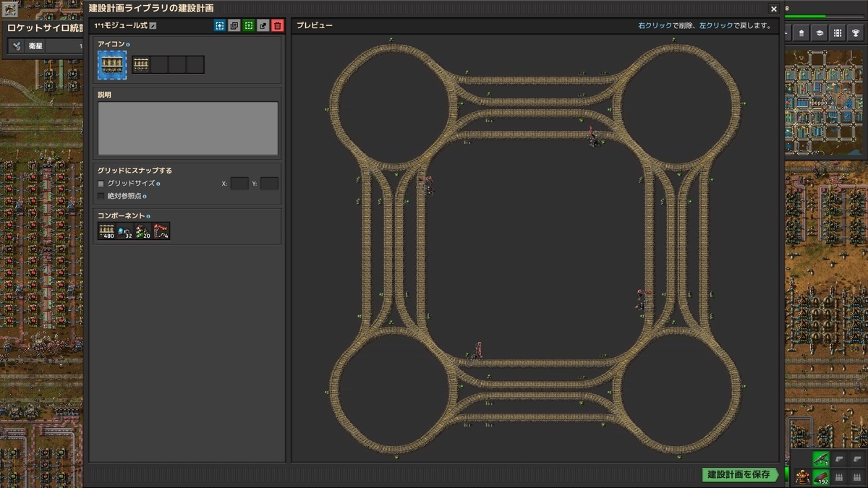Click third empty ammo slot

click(857, 476)
